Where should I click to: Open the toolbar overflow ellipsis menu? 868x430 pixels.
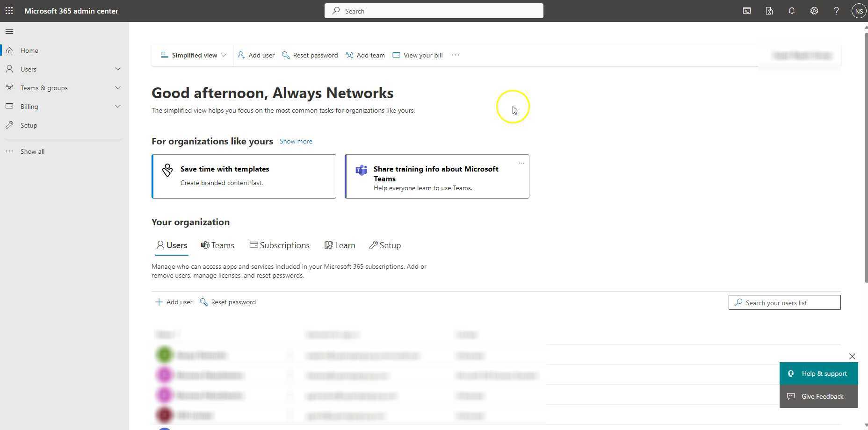[456, 55]
